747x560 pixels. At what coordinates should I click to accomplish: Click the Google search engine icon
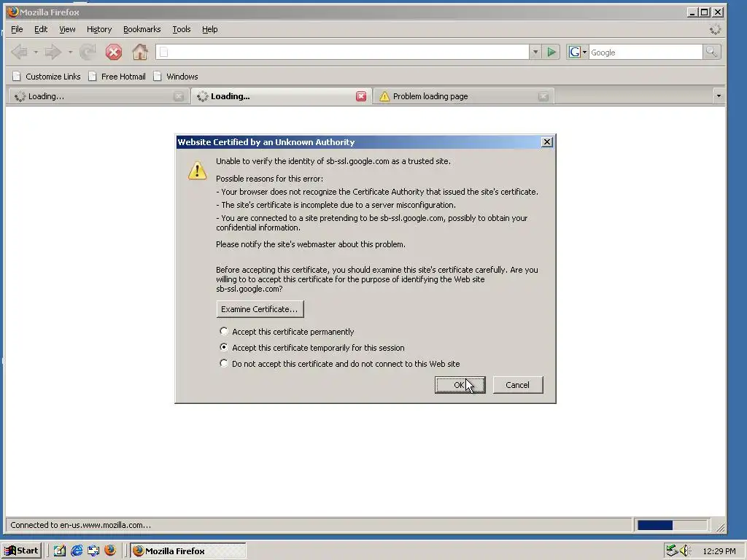575,52
